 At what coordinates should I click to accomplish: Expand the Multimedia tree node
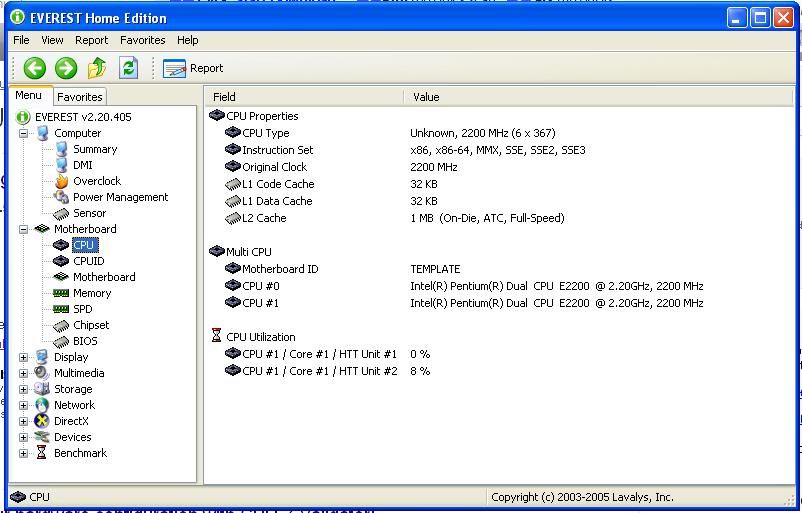coord(24,373)
